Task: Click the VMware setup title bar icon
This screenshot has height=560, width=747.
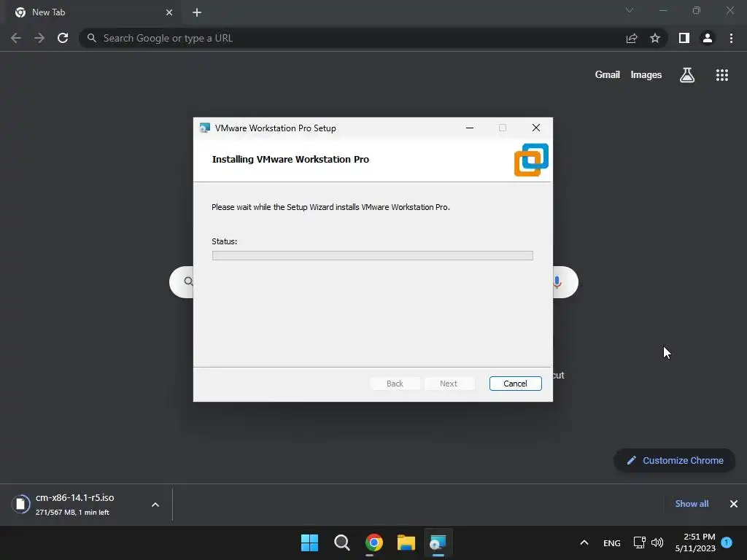Action: 205,128
